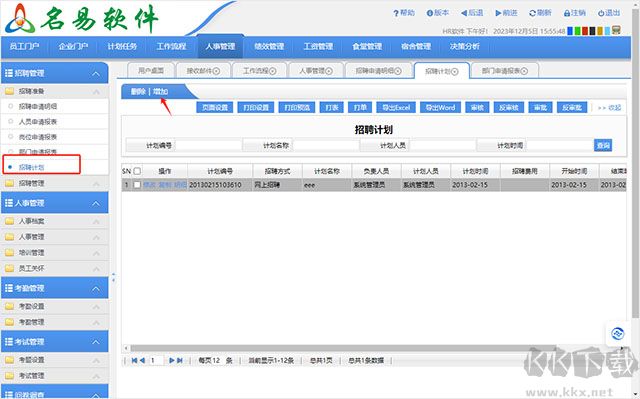The image size is (640, 399).
Task: Open 工资管理 in the main navigation bar
Action: coord(318,47)
